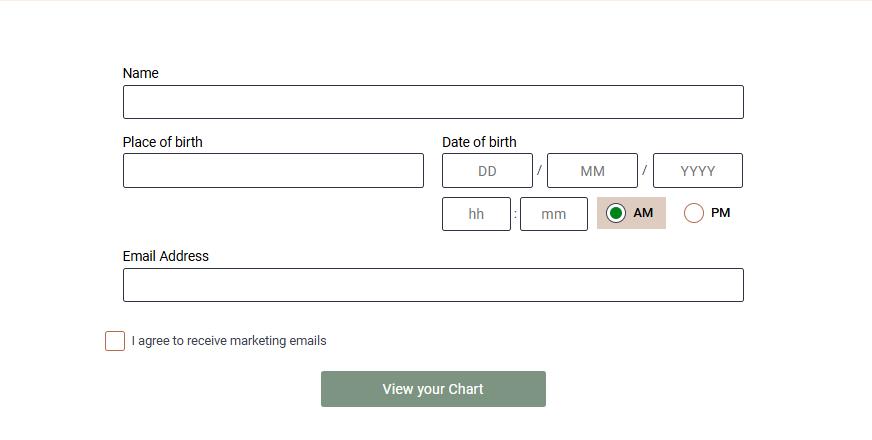
Task: Focus the Place of birth text box
Action: tap(273, 171)
